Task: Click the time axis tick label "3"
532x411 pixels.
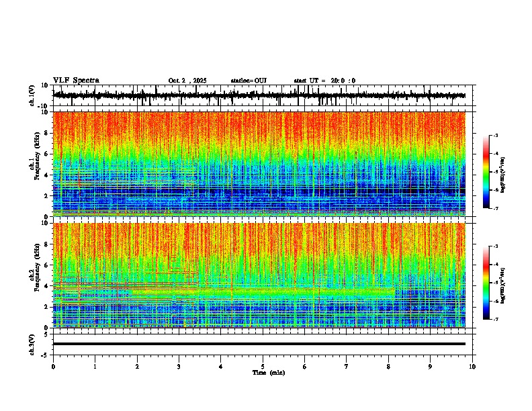Action: pyautogui.click(x=179, y=367)
